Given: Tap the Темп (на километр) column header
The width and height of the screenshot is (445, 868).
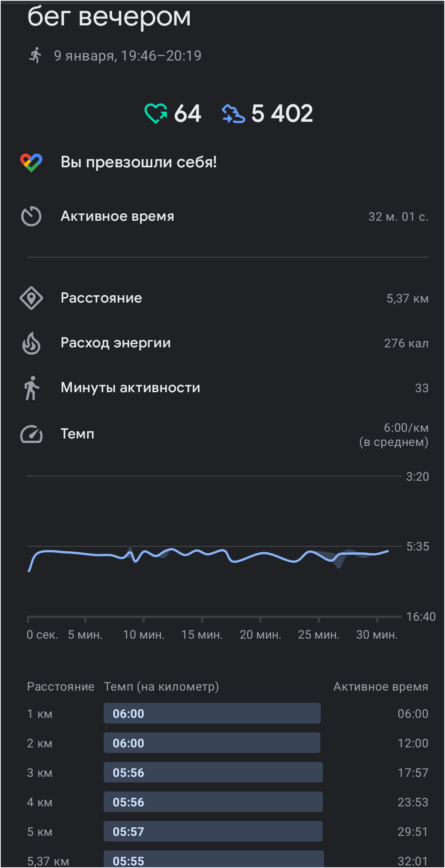Looking at the screenshot, I should pos(161,686).
